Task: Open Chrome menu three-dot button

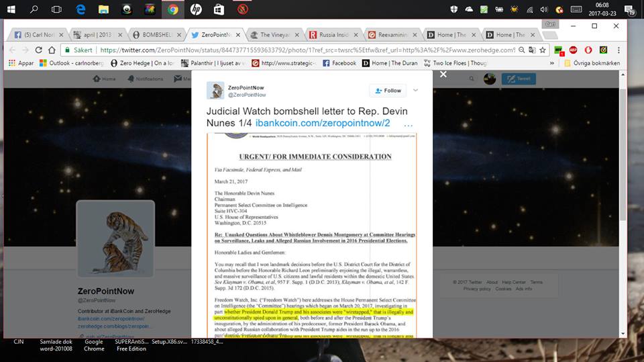Action: [618, 50]
